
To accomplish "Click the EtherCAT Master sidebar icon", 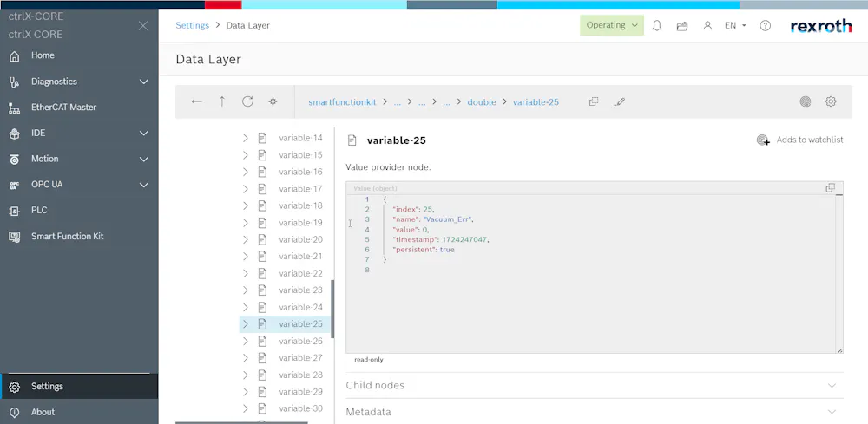I will click(x=15, y=108).
